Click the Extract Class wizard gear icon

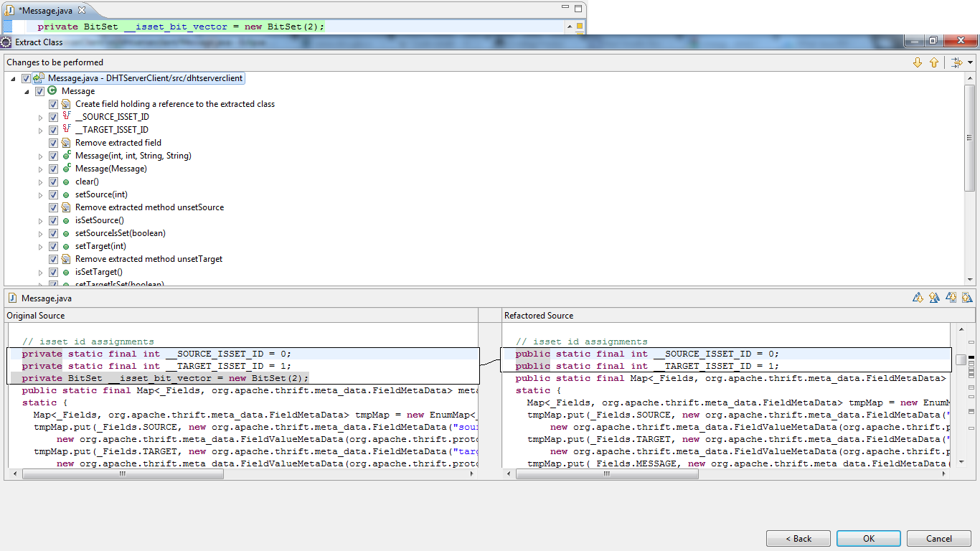(6, 41)
